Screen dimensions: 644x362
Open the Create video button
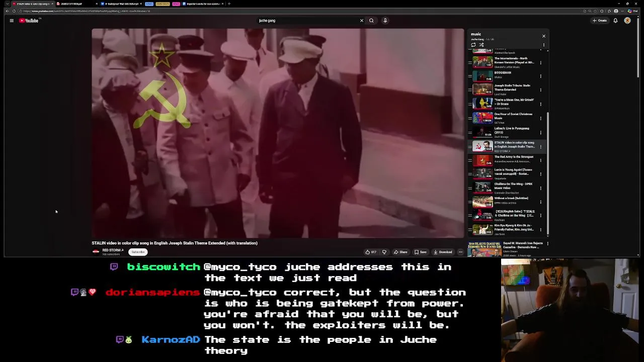[x=600, y=21]
